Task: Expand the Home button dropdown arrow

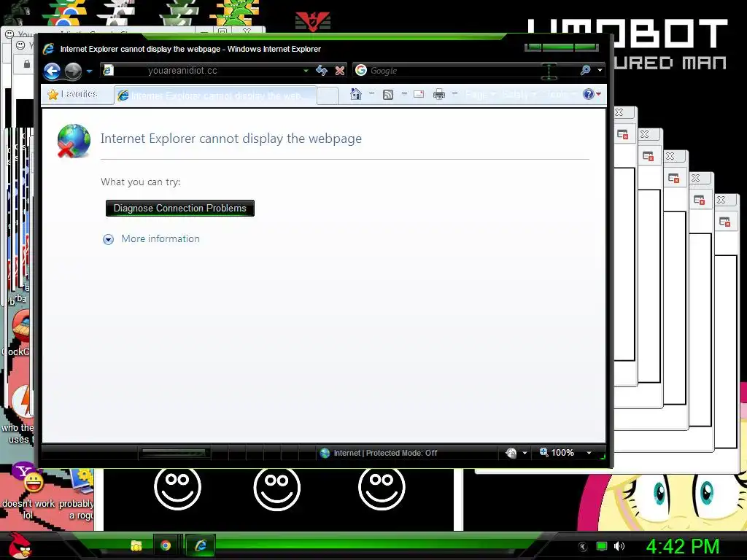Action: coord(371,94)
